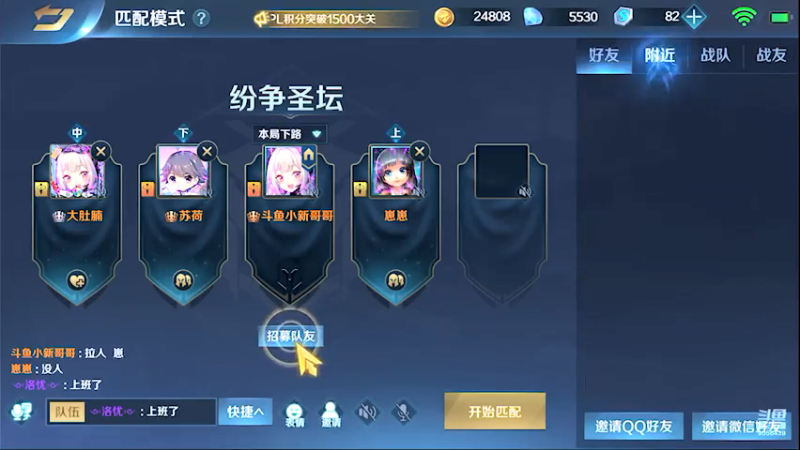Kick player 苏荷 using the X icon

(207, 152)
